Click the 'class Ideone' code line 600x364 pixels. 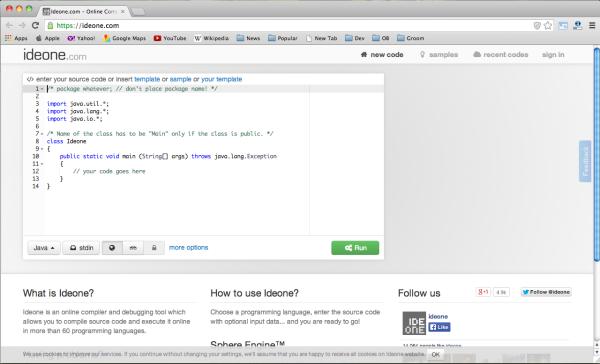pyautogui.click(x=67, y=141)
